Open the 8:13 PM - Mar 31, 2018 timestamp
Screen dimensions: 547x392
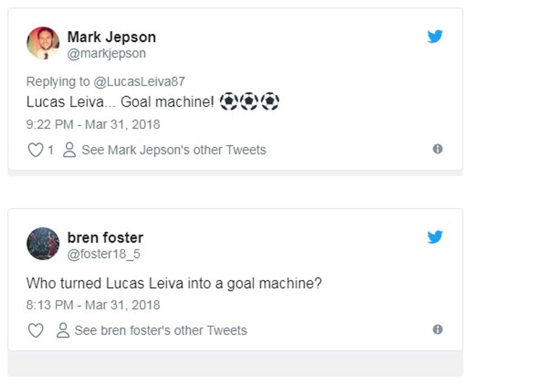93,305
